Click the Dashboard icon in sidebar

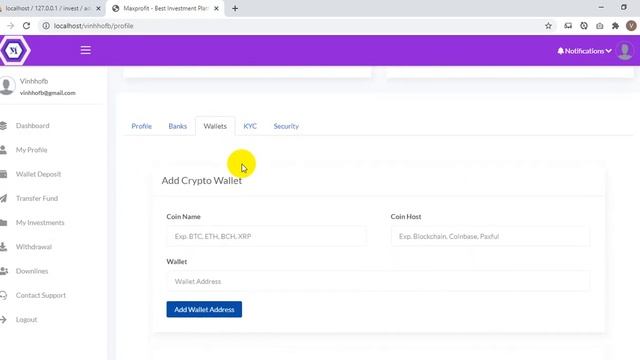(4, 126)
